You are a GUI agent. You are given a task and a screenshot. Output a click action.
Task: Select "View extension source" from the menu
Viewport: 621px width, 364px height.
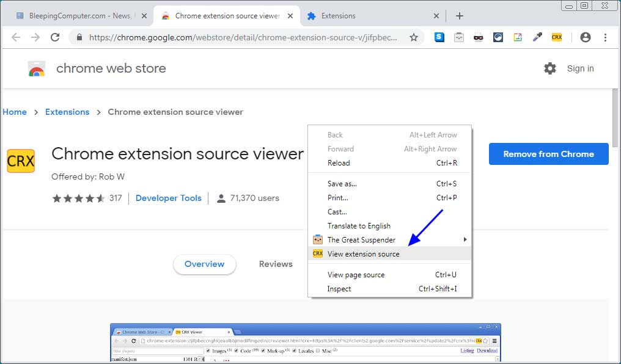coord(364,253)
